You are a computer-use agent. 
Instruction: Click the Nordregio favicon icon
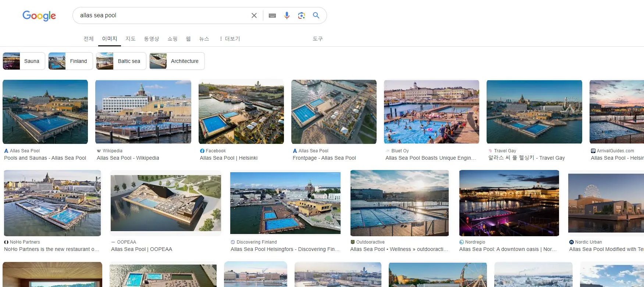tap(462, 242)
